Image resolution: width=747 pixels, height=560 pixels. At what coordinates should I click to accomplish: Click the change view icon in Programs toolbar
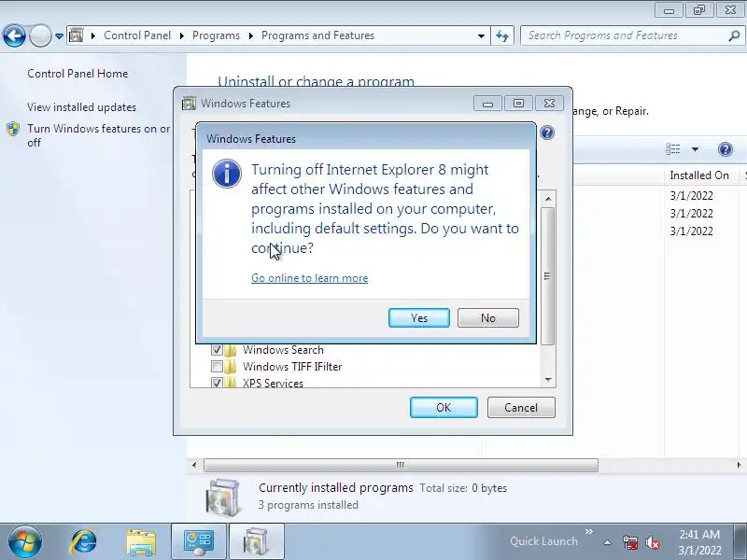672,149
